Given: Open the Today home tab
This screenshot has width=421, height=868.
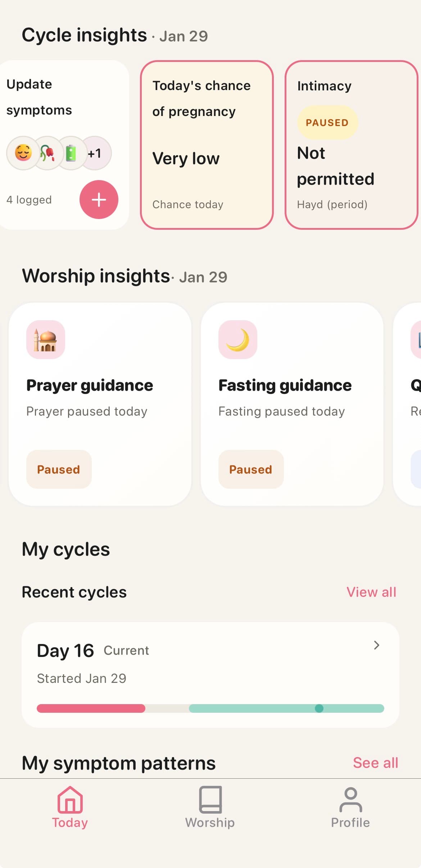Looking at the screenshot, I should (70, 807).
